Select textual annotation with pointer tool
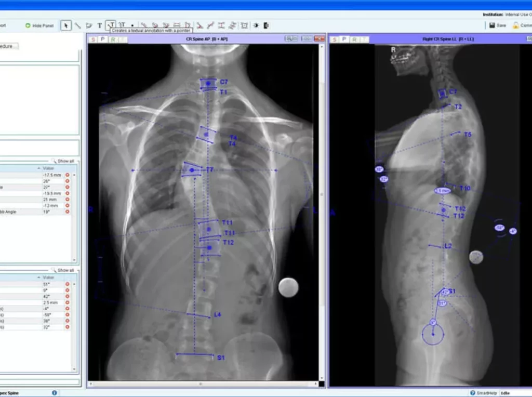 click(x=111, y=25)
